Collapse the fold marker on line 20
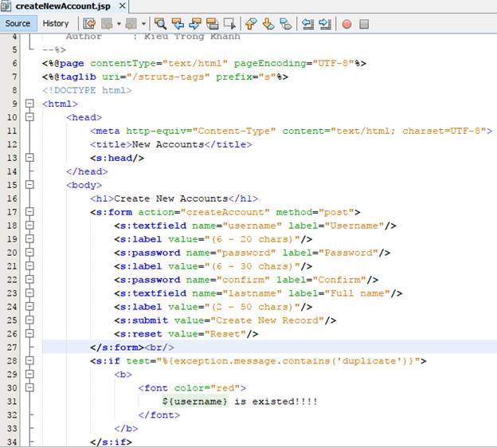 29,252
